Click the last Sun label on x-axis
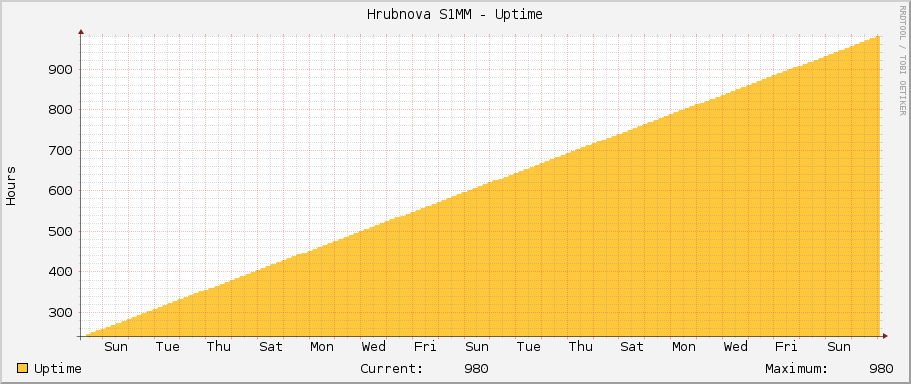Screen dimensions: 911x384 pyautogui.click(x=838, y=347)
